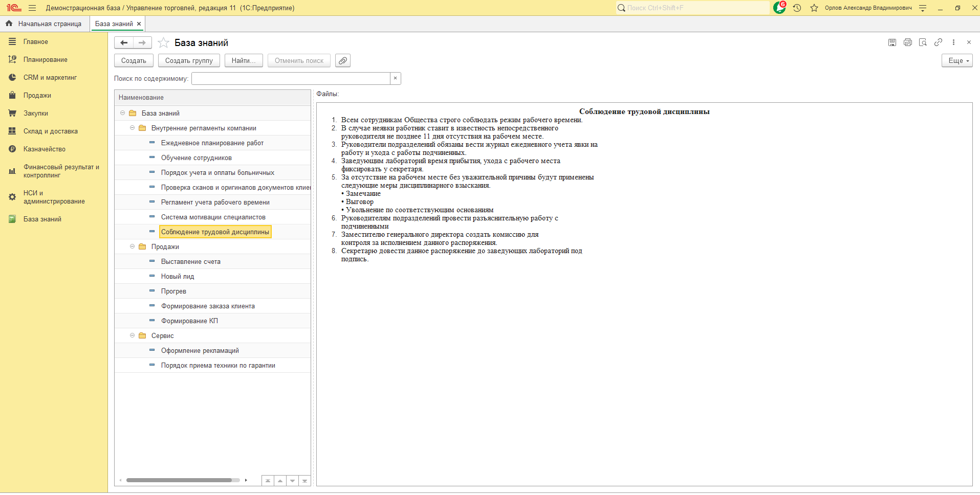Click the Отменить поиск button

[299, 61]
